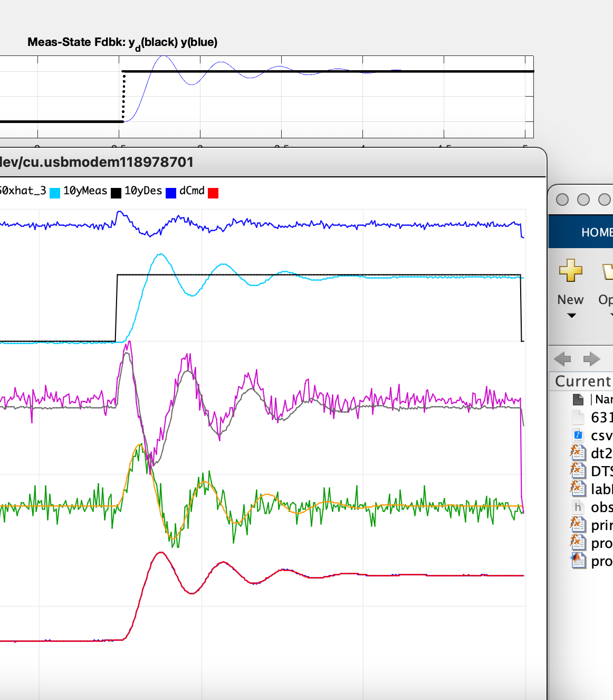The width and height of the screenshot is (613, 700).
Task: Click the blue legend swatch
Action: (171, 193)
